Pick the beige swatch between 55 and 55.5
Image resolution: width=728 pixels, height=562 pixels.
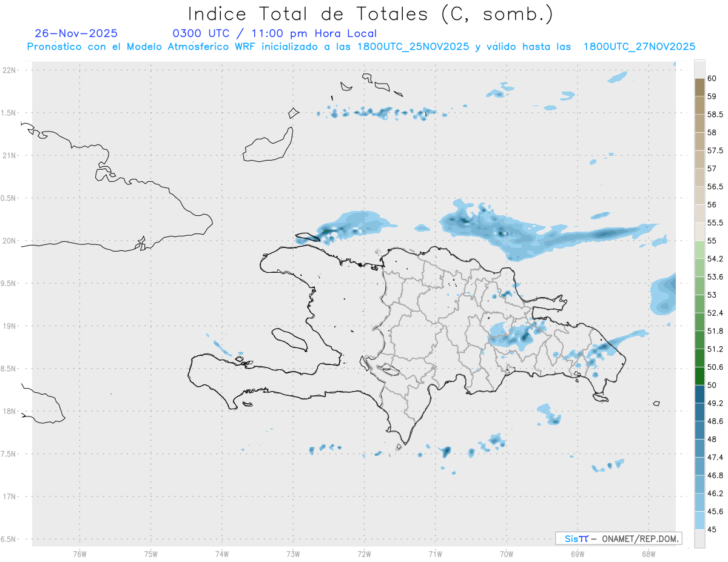click(x=699, y=232)
